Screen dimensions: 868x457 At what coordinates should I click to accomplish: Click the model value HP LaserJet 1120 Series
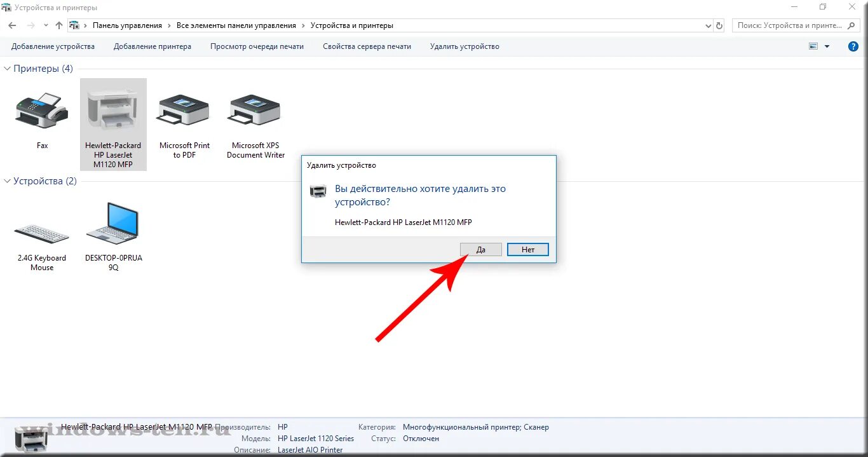(x=316, y=439)
